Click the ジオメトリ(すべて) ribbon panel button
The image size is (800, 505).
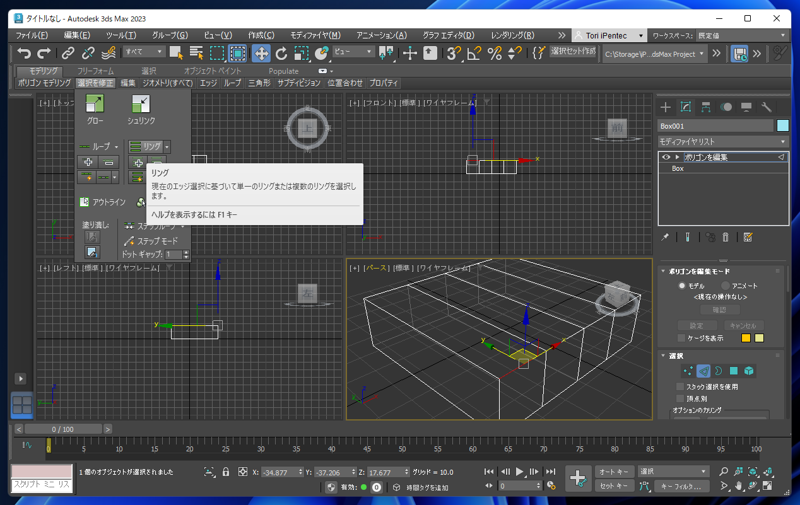click(x=167, y=83)
